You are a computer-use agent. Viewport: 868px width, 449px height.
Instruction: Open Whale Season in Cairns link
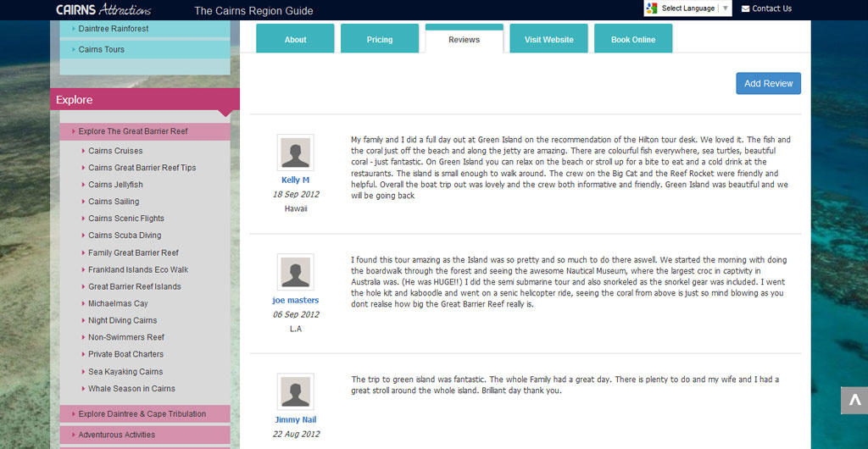[x=131, y=389]
